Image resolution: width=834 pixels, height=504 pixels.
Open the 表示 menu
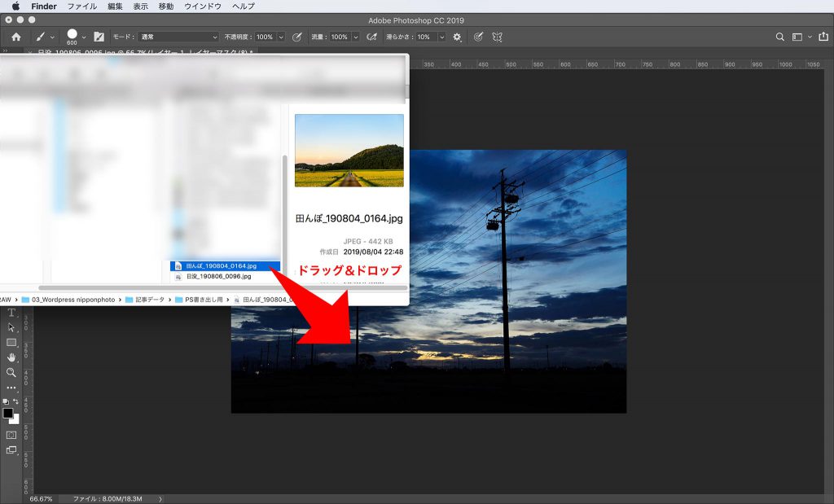(140, 7)
